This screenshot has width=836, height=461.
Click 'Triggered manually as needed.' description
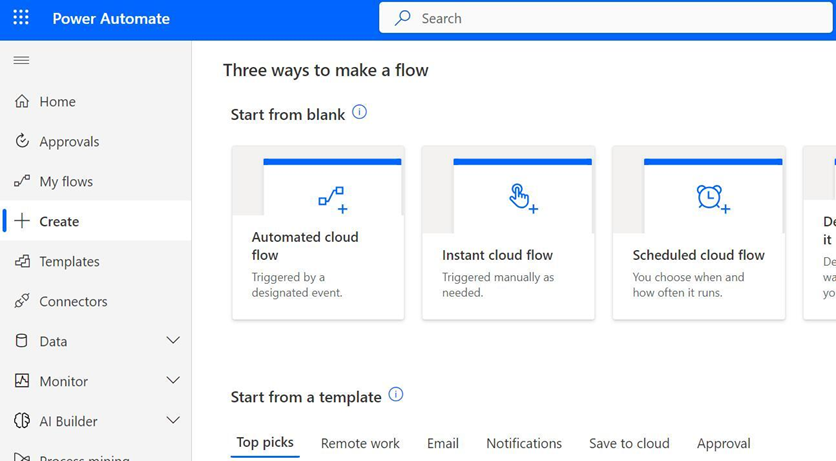click(x=498, y=285)
